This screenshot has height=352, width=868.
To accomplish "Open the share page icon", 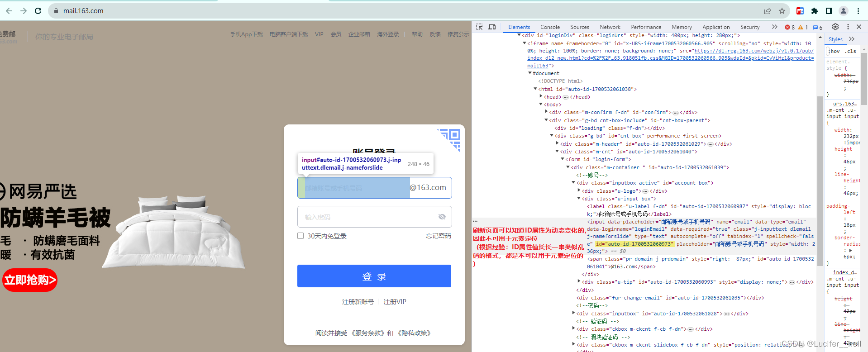I will point(768,11).
